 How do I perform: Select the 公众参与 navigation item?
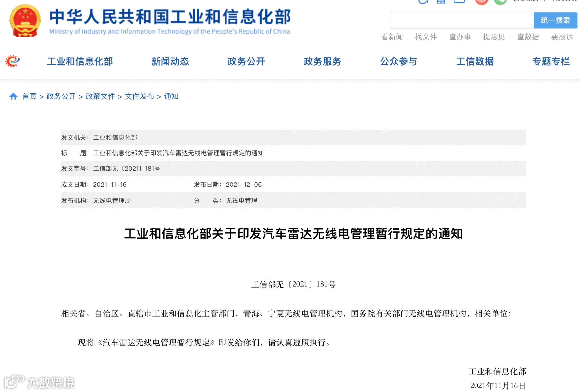[x=398, y=62]
